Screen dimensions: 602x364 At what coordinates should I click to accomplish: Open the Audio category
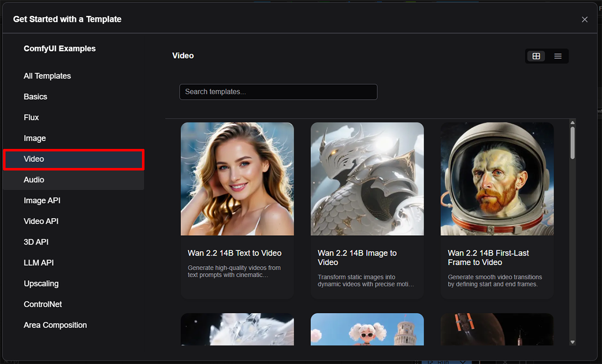(73, 180)
